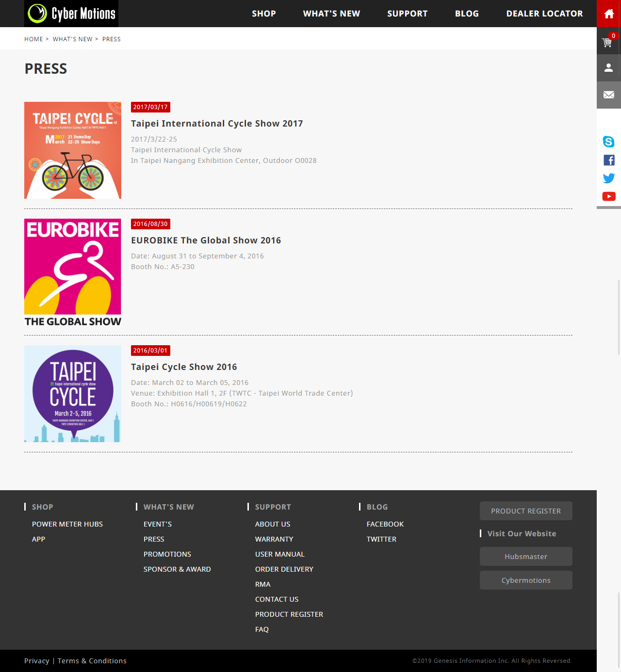Open the Taipei Cycle 2017 thumbnail
Image resolution: width=621 pixels, height=672 pixels.
(x=73, y=150)
